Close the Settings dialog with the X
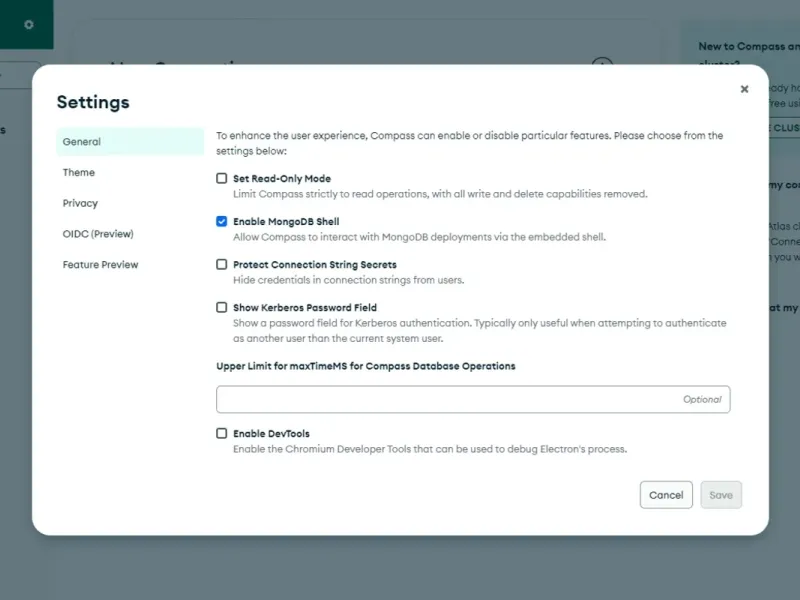The height and width of the screenshot is (600, 800). tap(744, 89)
